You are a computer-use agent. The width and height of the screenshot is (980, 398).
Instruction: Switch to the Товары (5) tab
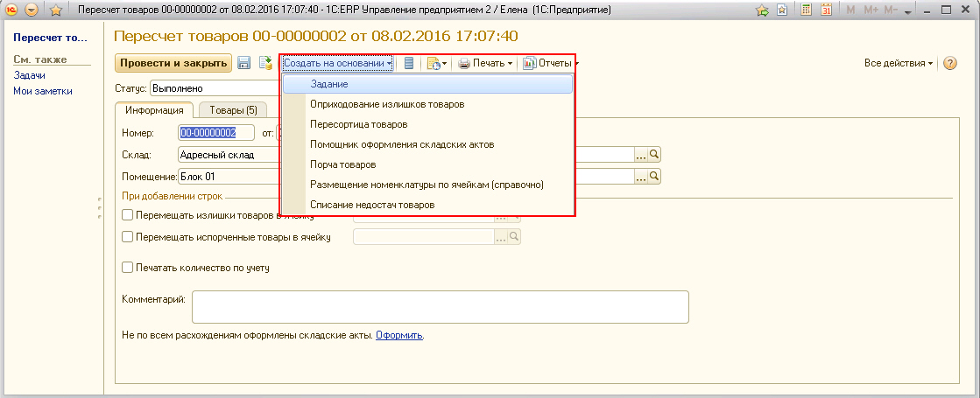(x=233, y=110)
